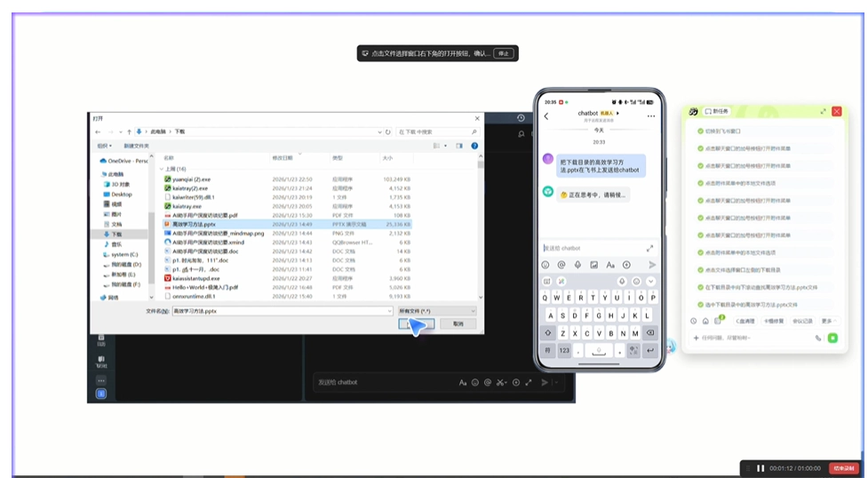Select 下载 folder in navigation pane

pyautogui.click(x=116, y=234)
